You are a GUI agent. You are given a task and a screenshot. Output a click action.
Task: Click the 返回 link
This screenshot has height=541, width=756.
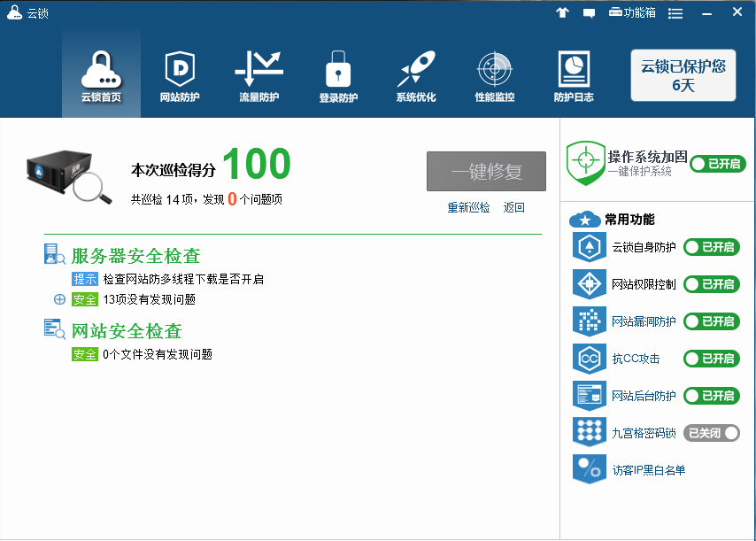514,207
